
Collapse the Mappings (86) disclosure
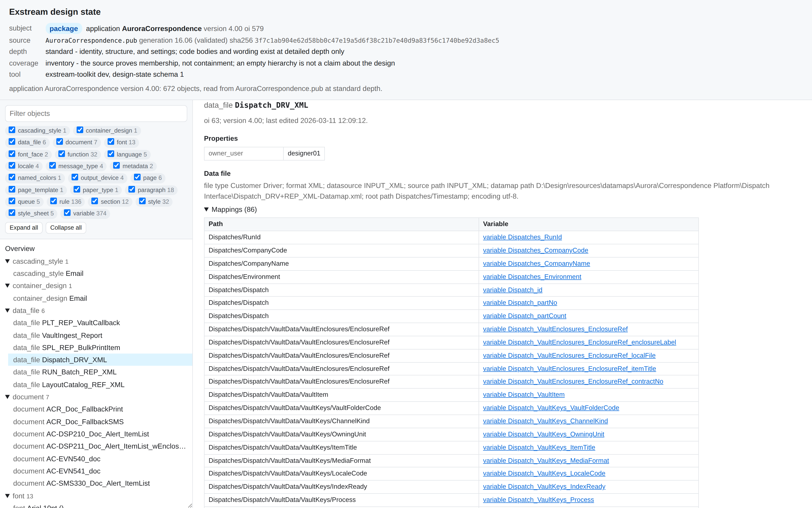207,210
